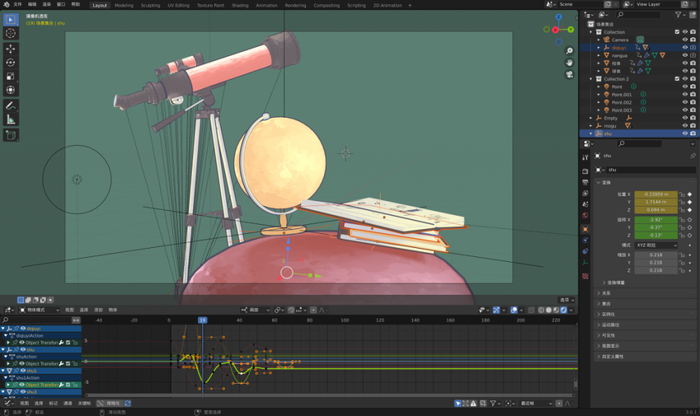The height and width of the screenshot is (416, 700).
Task: Select the Cursor tool in viewport toolbar
Action: pos(11,34)
